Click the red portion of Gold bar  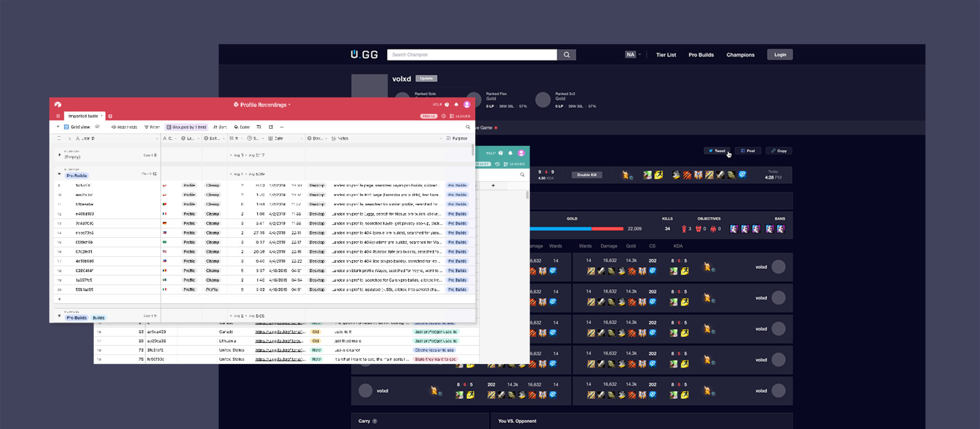coord(608,229)
